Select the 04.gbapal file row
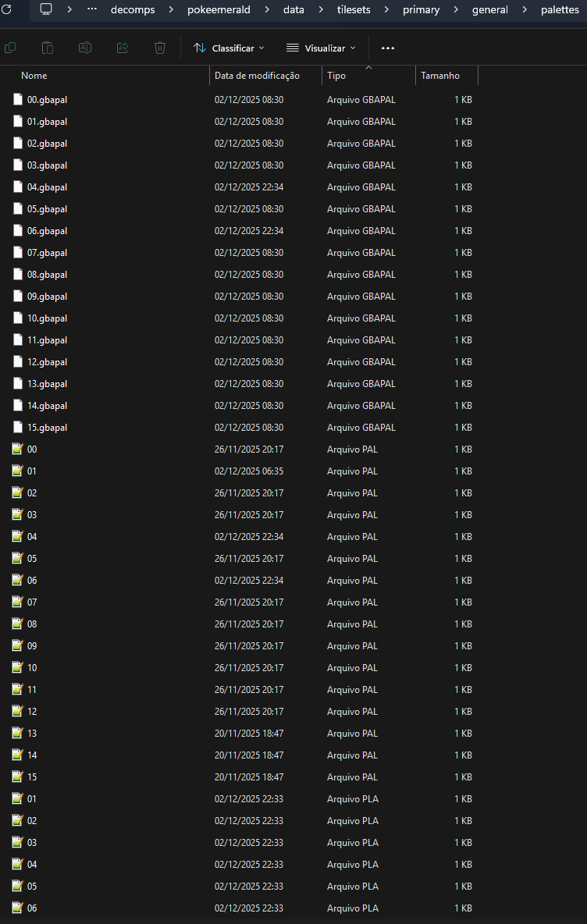The width and height of the screenshot is (587, 924). coord(47,187)
